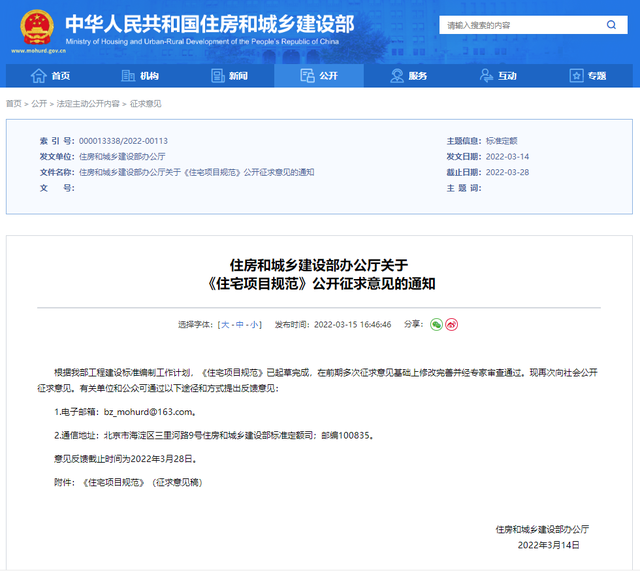Open the 专题 navigation tab
This screenshot has width=640, height=579.
[x=588, y=76]
